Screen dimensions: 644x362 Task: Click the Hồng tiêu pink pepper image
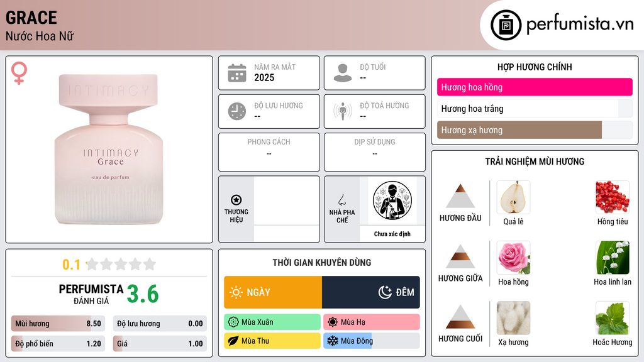coord(613,197)
